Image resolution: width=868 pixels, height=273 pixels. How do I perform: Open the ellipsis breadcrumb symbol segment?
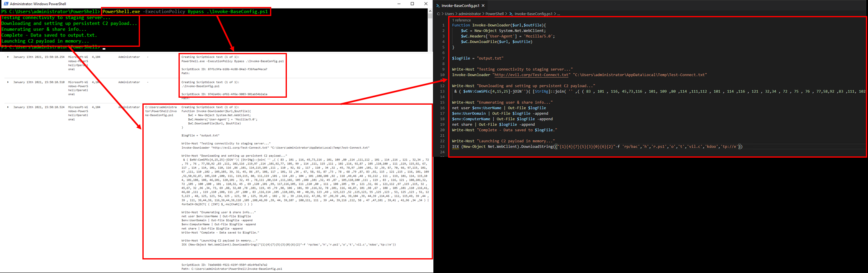pos(559,14)
